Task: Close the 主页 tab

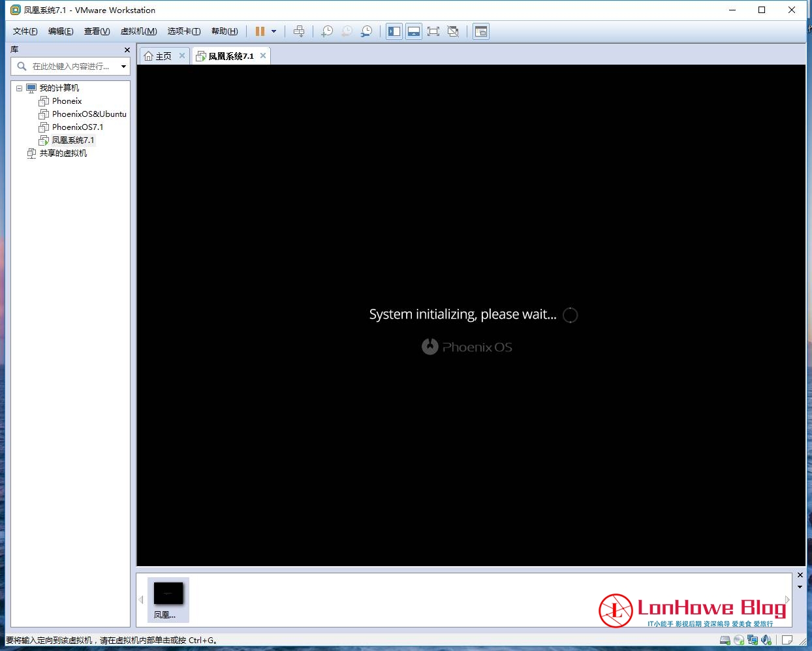Action: pyautogui.click(x=182, y=56)
